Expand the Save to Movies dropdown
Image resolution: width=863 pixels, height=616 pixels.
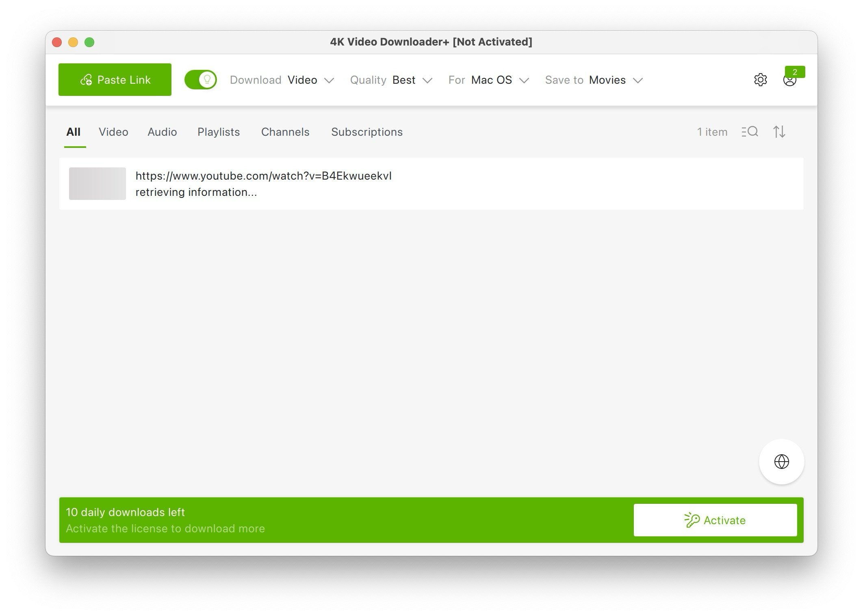pos(638,80)
